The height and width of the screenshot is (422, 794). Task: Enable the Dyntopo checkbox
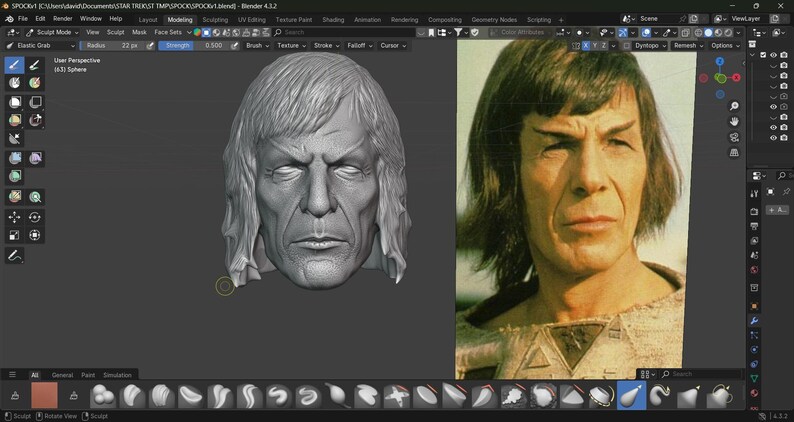(x=627, y=46)
